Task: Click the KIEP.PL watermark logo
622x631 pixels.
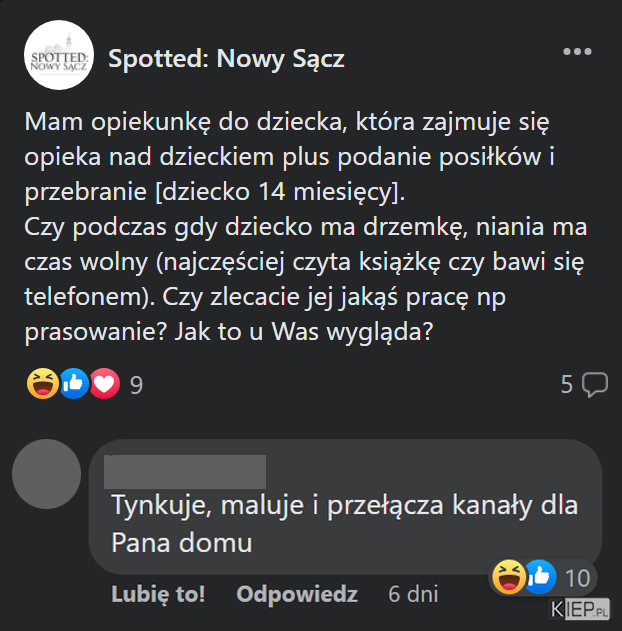Action: (x=579, y=609)
